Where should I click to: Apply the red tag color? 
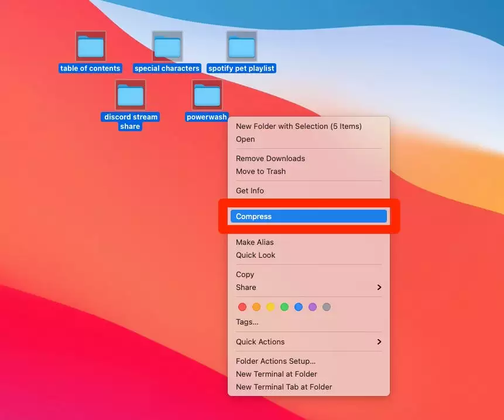pyautogui.click(x=242, y=307)
